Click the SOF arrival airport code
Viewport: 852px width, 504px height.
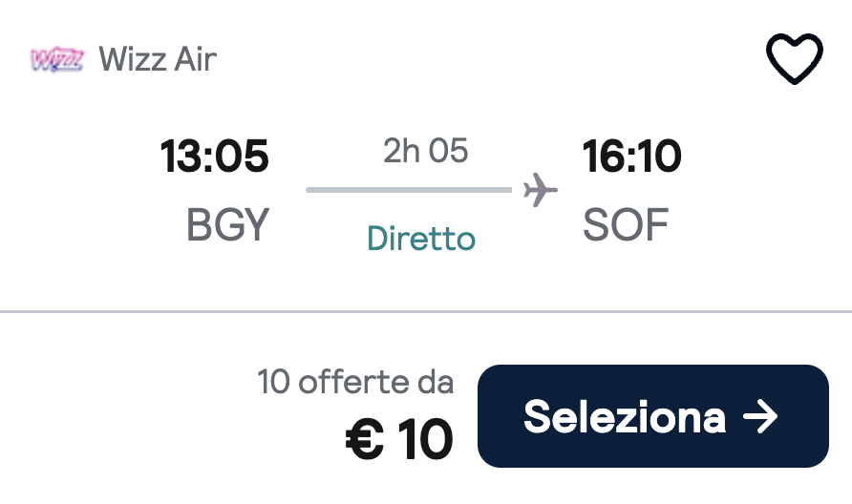point(626,225)
